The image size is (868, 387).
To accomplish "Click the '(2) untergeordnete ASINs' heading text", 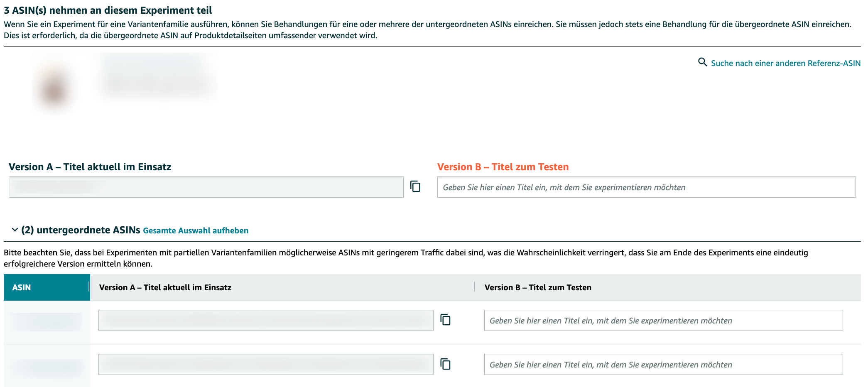I will tap(81, 230).
